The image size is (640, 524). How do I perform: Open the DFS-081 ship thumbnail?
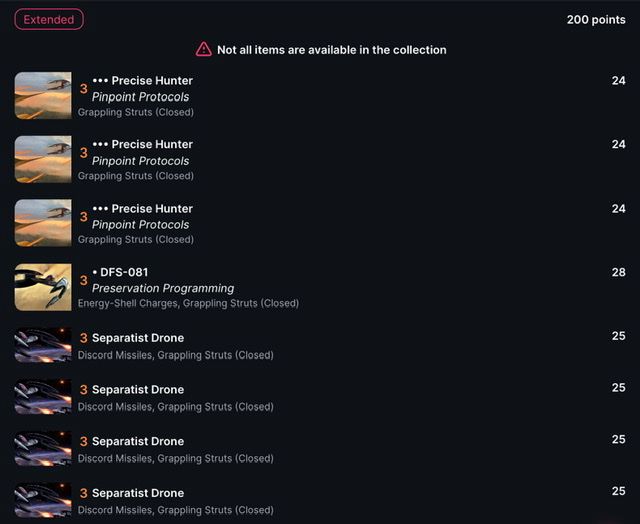tap(43, 287)
